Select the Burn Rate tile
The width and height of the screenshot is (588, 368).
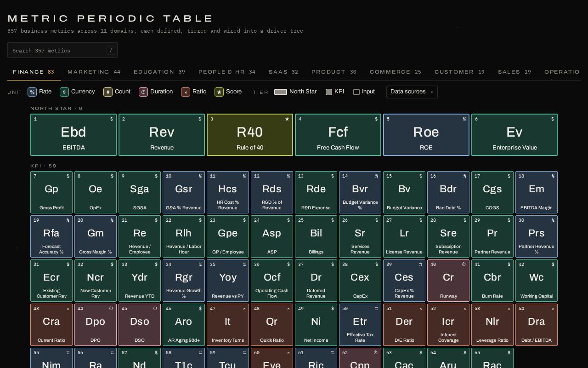click(492, 281)
